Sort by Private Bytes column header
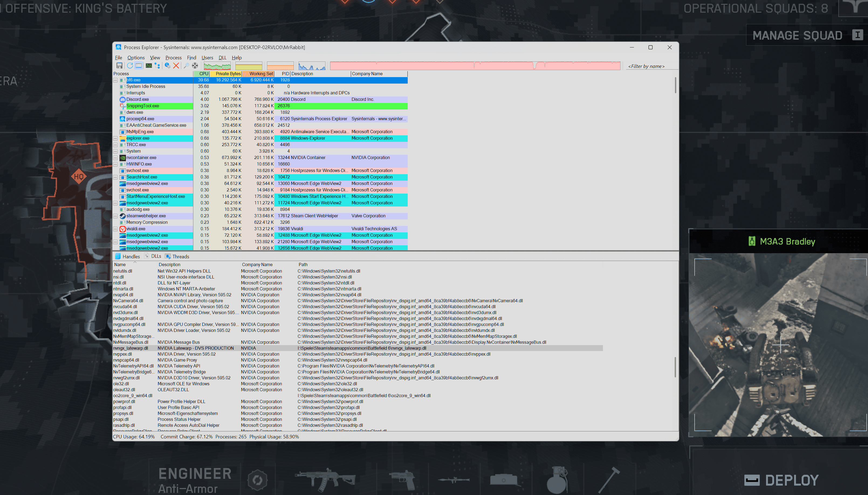This screenshot has height=495, width=868. [227, 74]
